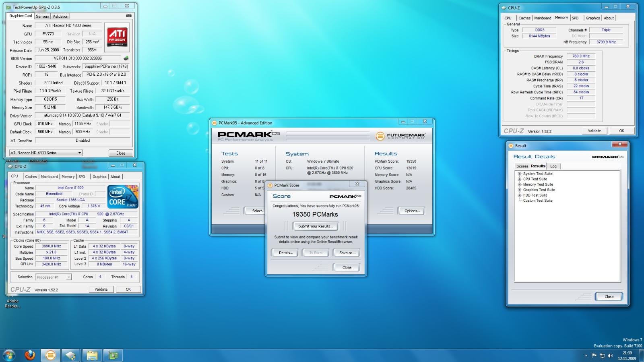Open the PCMark05 taskbar icon
Screen dimensions: 644x362
coord(50,356)
